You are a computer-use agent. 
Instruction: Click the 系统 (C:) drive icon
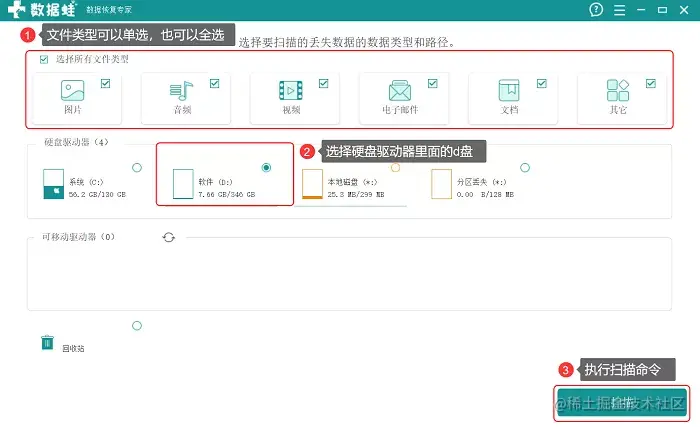point(54,184)
